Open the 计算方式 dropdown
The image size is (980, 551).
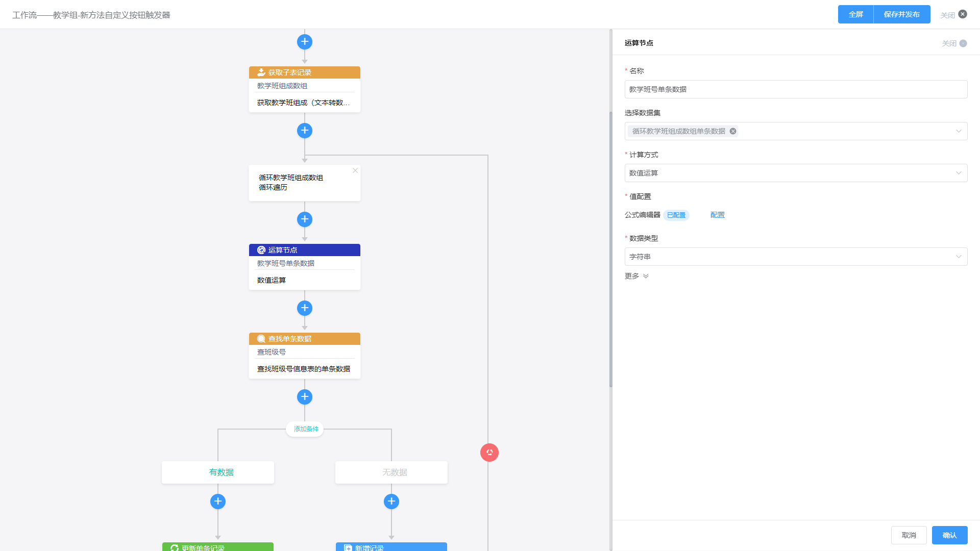click(x=796, y=173)
